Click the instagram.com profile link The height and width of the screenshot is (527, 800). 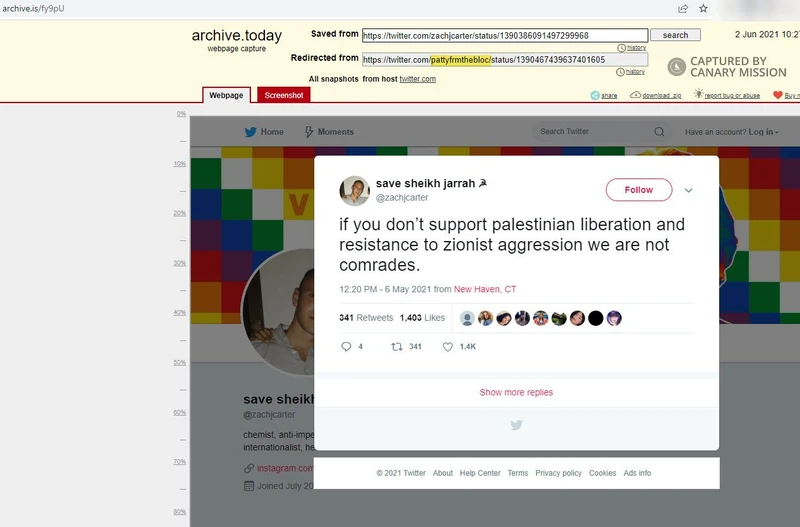tap(284, 468)
